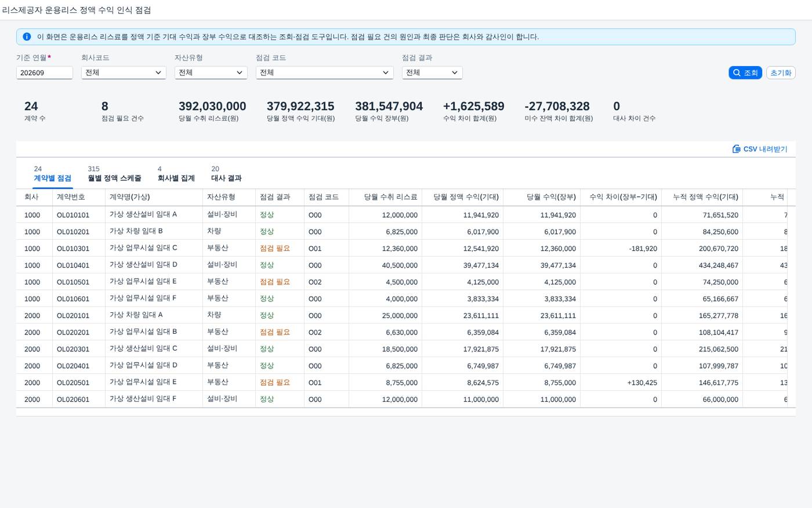Image resolution: width=812 pixels, height=508 pixels.
Task: Open the 점검 결과 filter dropdown
Action: coord(432,73)
